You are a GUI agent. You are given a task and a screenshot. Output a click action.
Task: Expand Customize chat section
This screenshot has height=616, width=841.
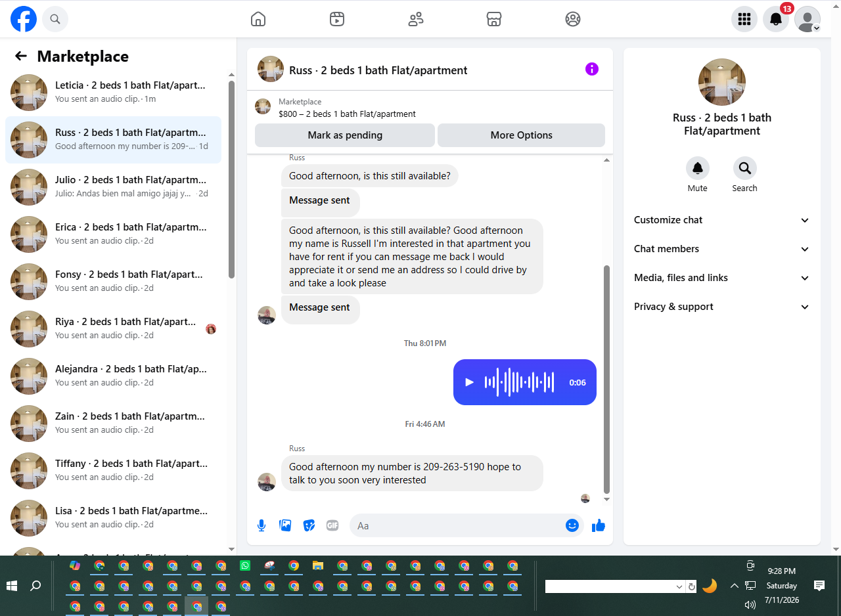[x=722, y=220]
